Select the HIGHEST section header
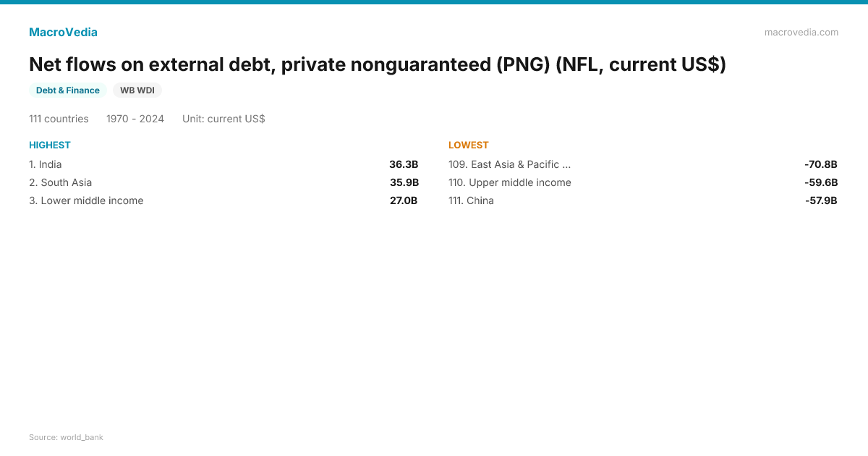The image size is (868, 456). (50, 145)
